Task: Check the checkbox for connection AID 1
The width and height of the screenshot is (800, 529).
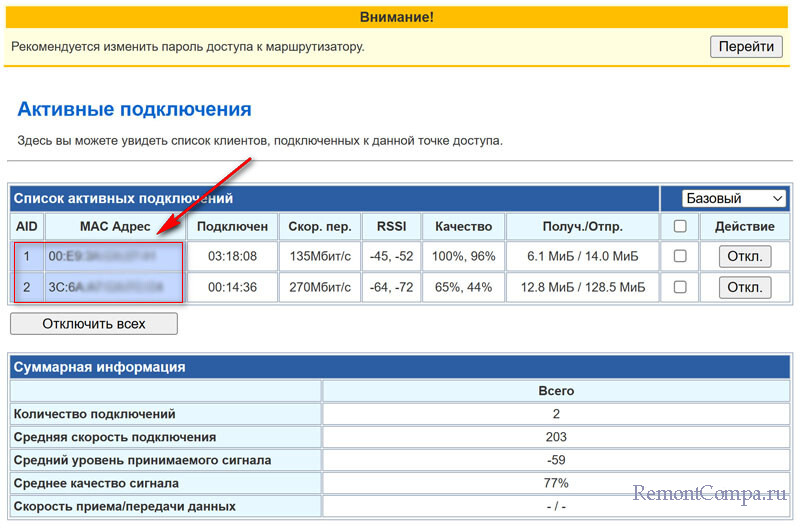Action: point(680,257)
